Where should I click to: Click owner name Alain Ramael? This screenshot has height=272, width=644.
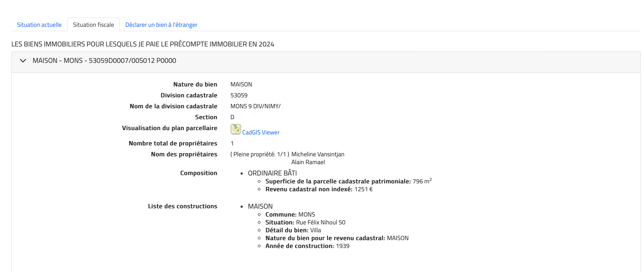click(308, 162)
